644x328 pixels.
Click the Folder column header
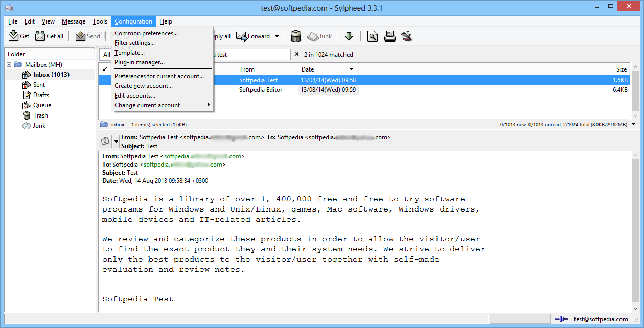(50, 54)
